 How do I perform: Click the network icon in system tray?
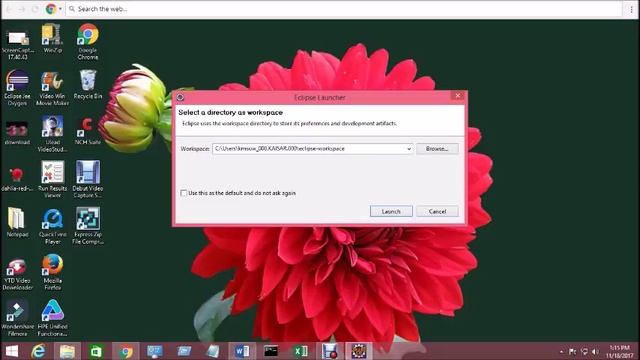coord(584,351)
